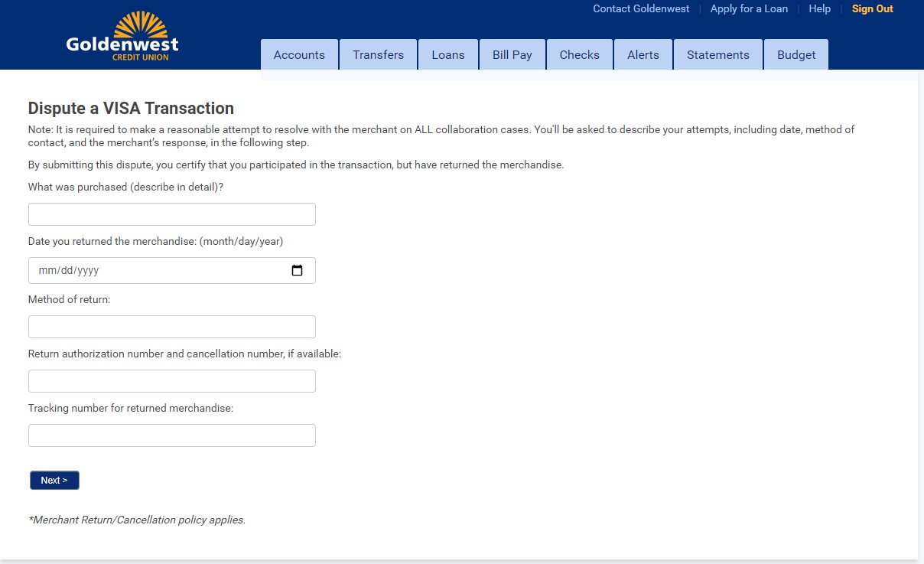The image size is (924, 564).
Task: Click the return authorization number field
Action: (172, 381)
